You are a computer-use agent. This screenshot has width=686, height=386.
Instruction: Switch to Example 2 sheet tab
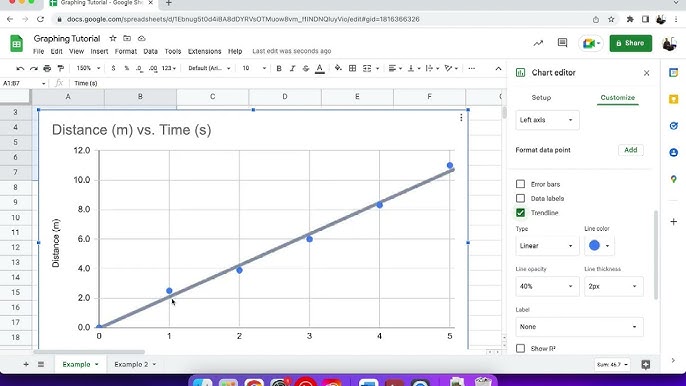[135, 364]
